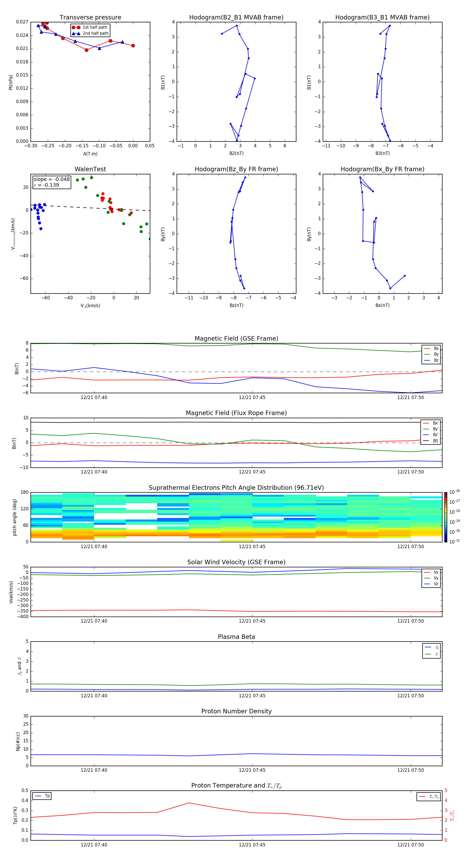This screenshot has width=473, height=868.
Task: Click the 'Bx(nT)' x-axis label
Action: click(x=382, y=305)
